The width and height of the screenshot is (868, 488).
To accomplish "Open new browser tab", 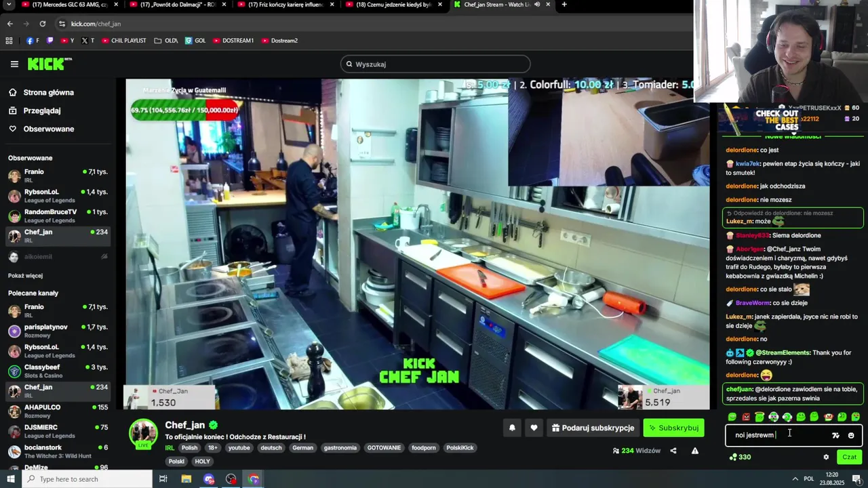I will (564, 5).
